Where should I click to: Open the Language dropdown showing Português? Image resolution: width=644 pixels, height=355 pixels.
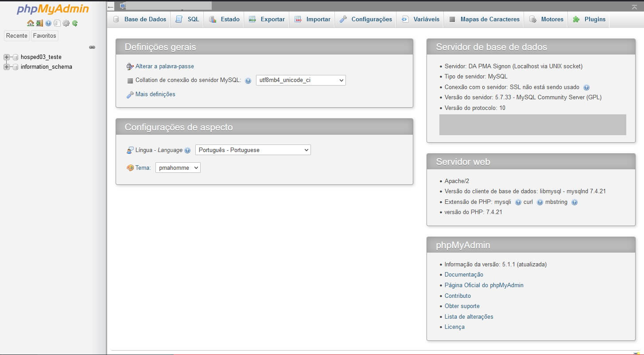(253, 150)
